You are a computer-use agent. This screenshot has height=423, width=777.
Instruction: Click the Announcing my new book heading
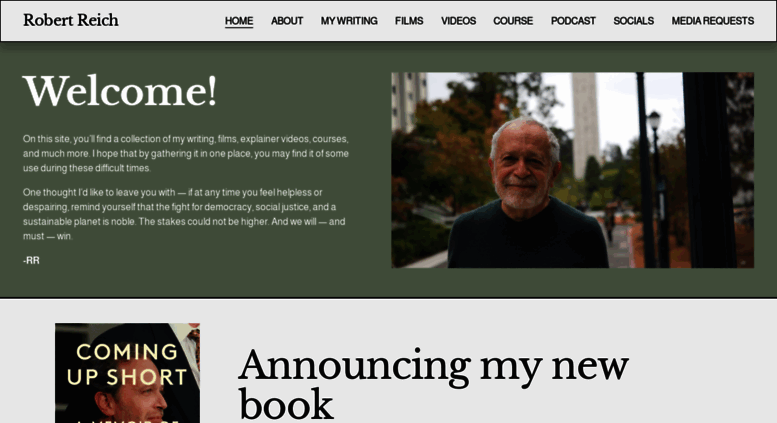pos(434,384)
